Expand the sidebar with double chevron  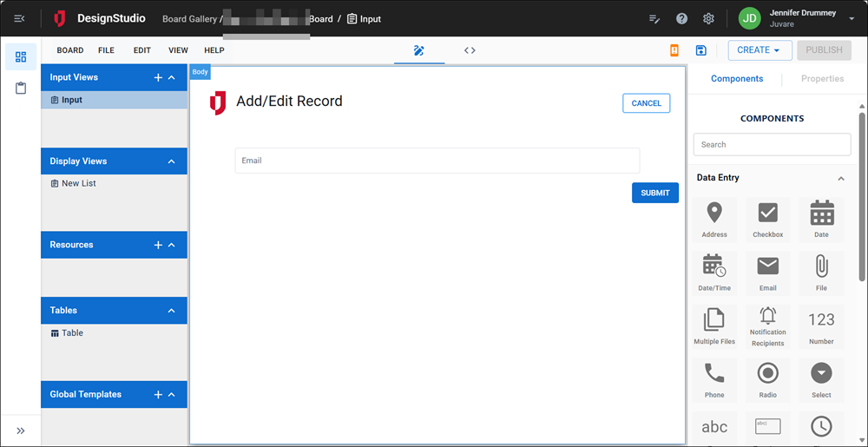click(21, 431)
